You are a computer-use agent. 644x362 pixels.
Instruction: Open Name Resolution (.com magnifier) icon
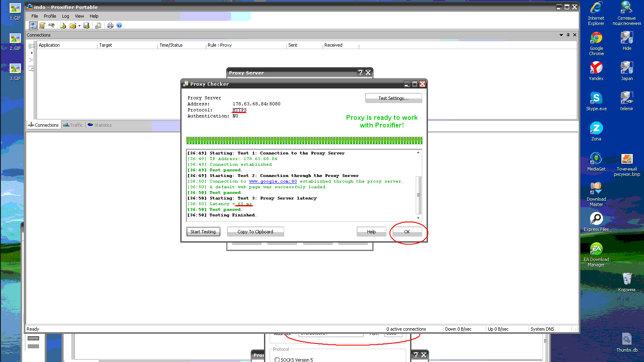tap(52, 25)
